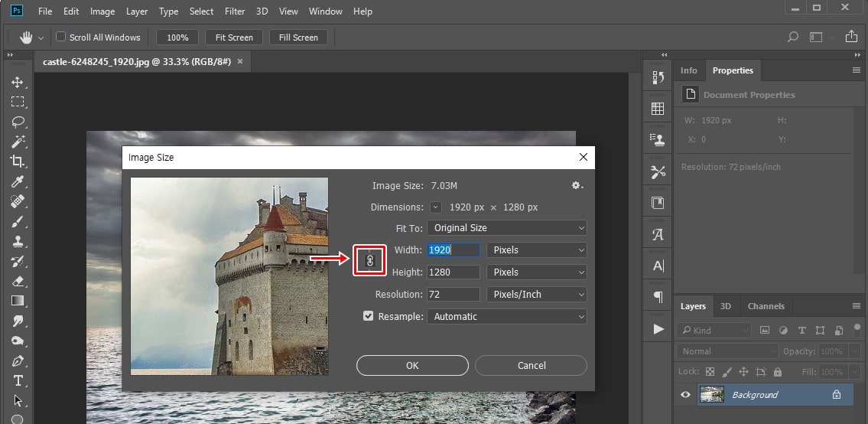This screenshot has height=424, width=868.
Task: Open the Width units dropdown
Action: click(x=536, y=250)
